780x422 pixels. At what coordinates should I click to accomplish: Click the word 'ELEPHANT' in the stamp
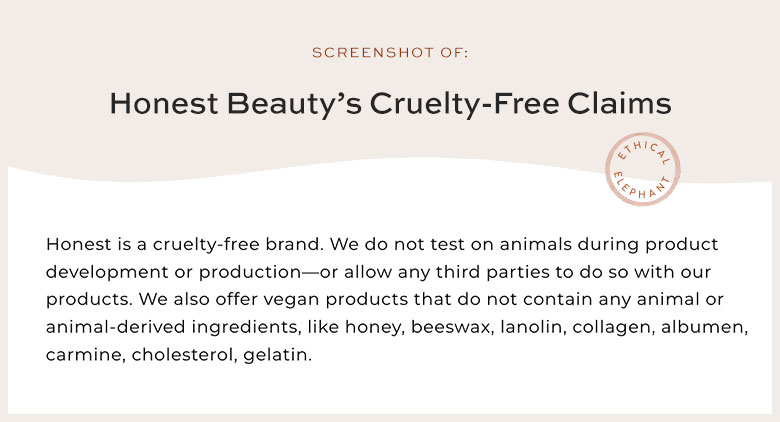[x=642, y=187]
